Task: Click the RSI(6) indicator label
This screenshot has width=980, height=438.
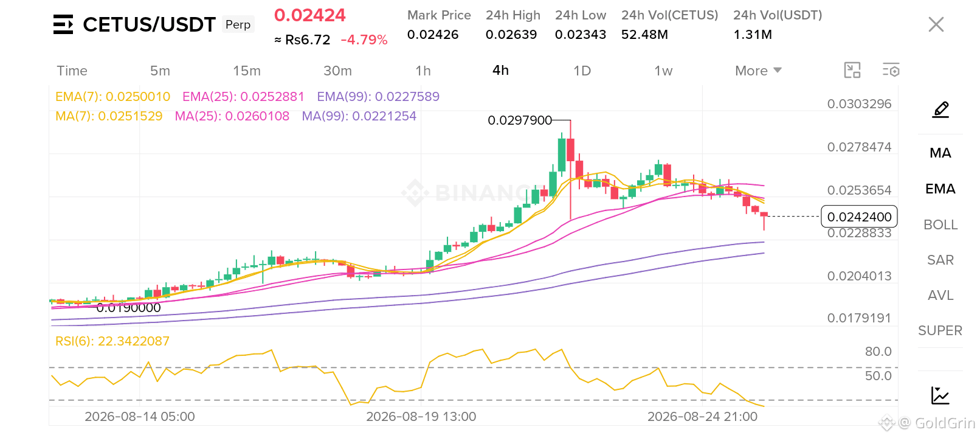Action: tap(112, 341)
